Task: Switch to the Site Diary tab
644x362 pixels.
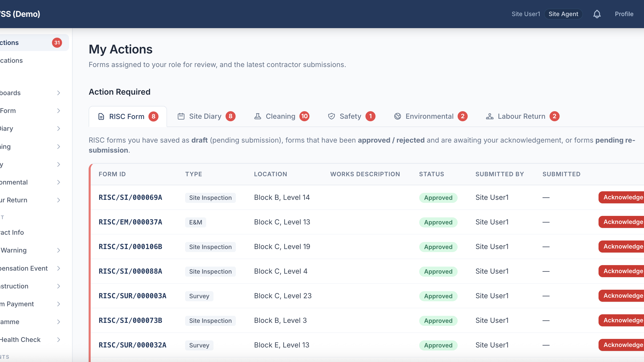Action: 206,116
